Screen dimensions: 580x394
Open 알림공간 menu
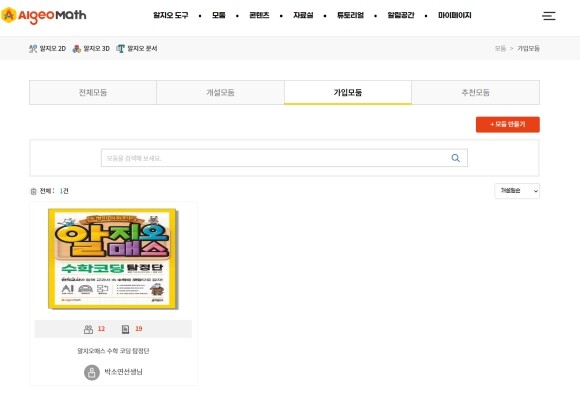point(401,15)
